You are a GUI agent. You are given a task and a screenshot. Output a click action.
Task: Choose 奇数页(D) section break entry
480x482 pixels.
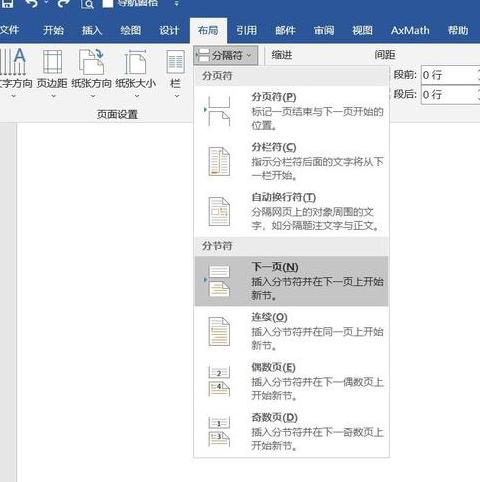[291, 431]
